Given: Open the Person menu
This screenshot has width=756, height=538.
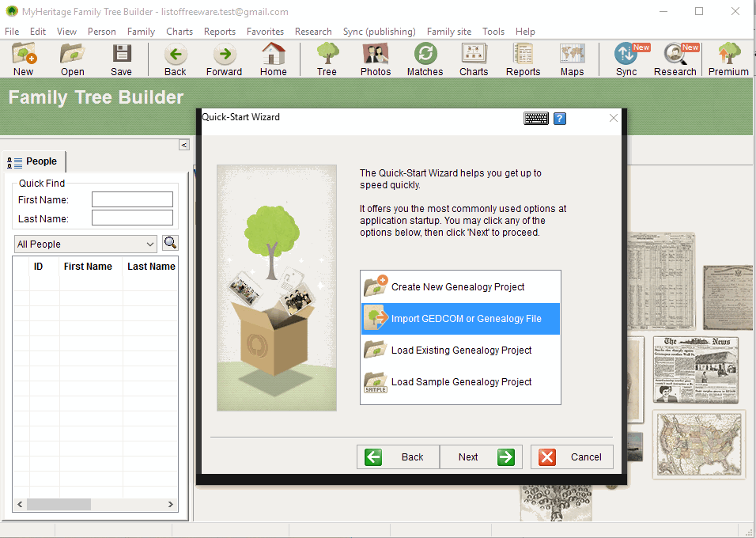Looking at the screenshot, I should point(102,32).
